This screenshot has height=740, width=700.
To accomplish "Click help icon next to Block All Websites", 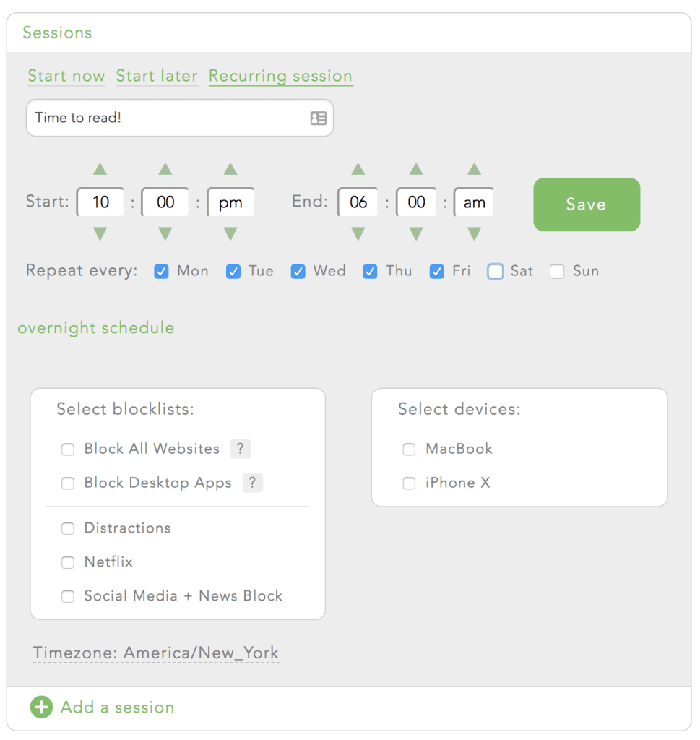I will click(240, 449).
